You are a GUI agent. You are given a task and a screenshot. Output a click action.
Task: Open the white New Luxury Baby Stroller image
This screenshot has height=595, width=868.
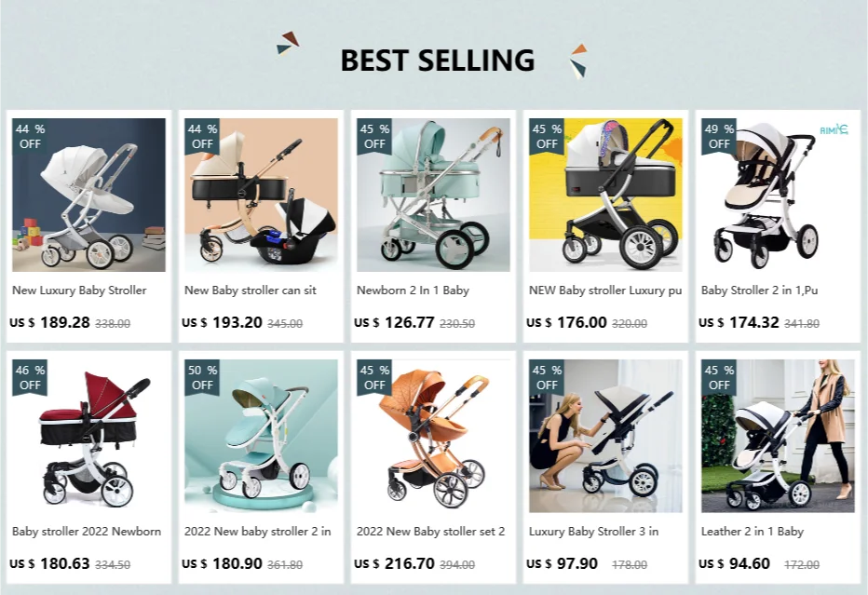[x=88, y=195]
